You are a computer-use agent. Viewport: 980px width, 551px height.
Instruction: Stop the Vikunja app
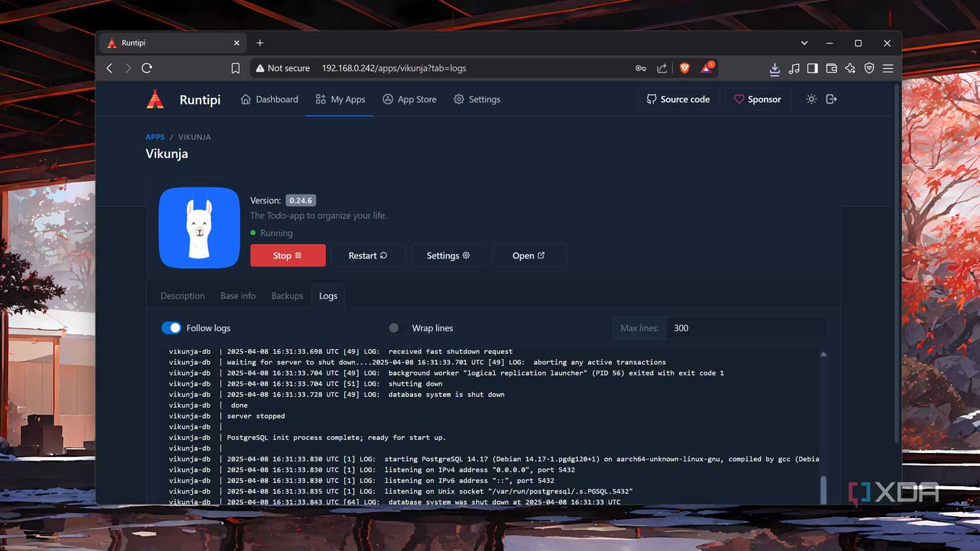coord(288,255)
